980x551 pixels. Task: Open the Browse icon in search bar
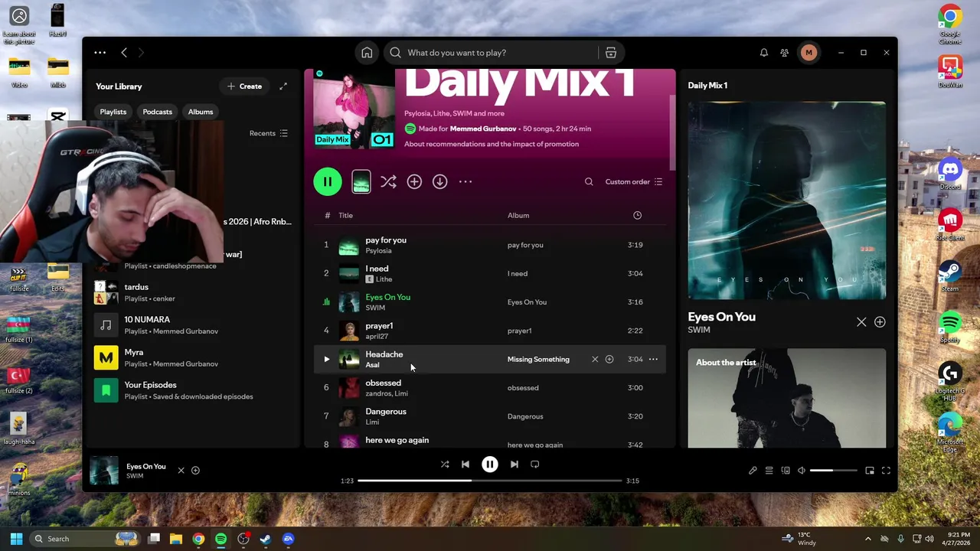tap(610, 53)
